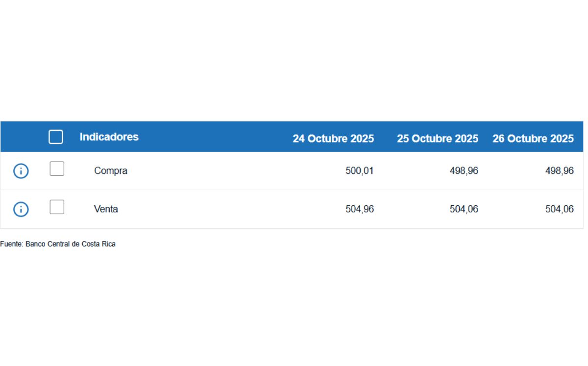The height and width of the screenshot is (366, 588).
Task: Select Venta value 504,06 under 25 Octubre
Action: pyautogui.click(x=464, y=209)
